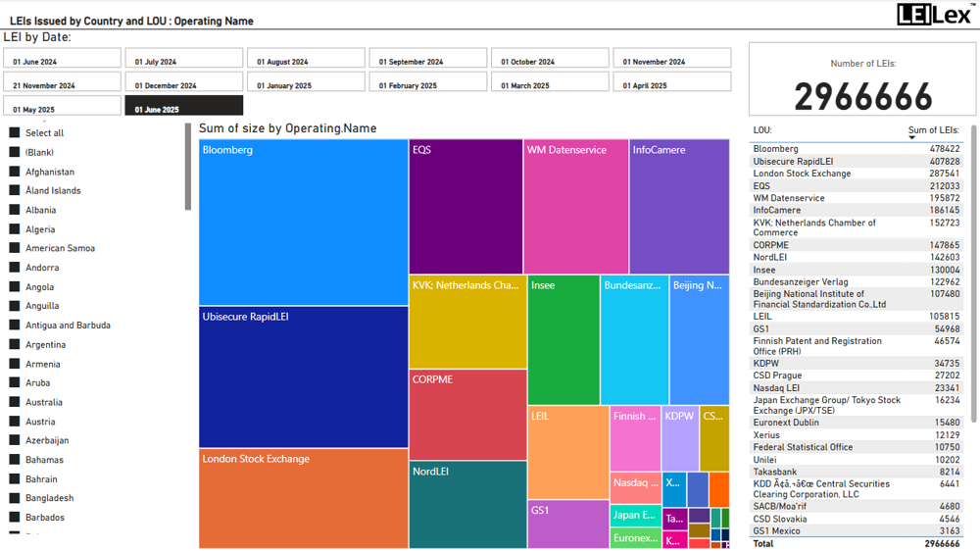Click the KDPW lavender treemap tile

pos(680,438)
